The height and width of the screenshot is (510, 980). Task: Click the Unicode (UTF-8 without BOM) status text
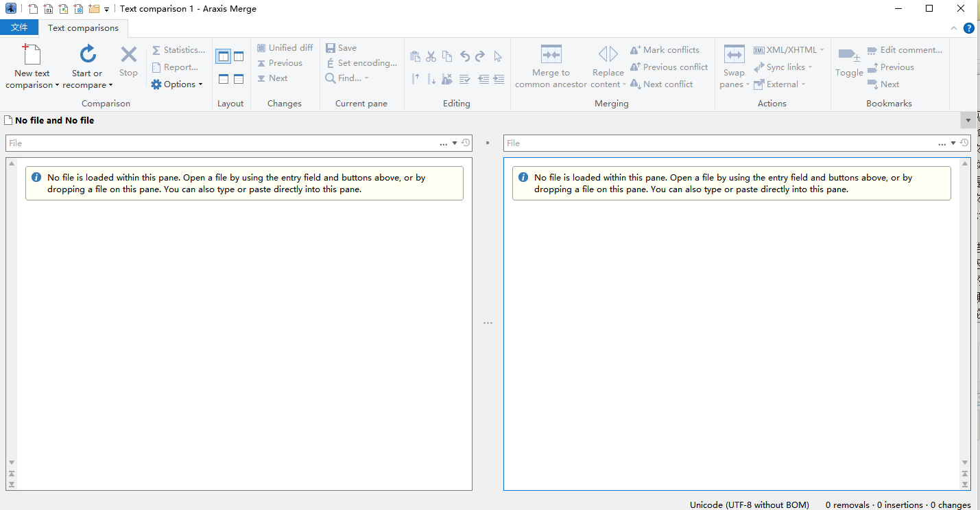click(x=750, y=505)
